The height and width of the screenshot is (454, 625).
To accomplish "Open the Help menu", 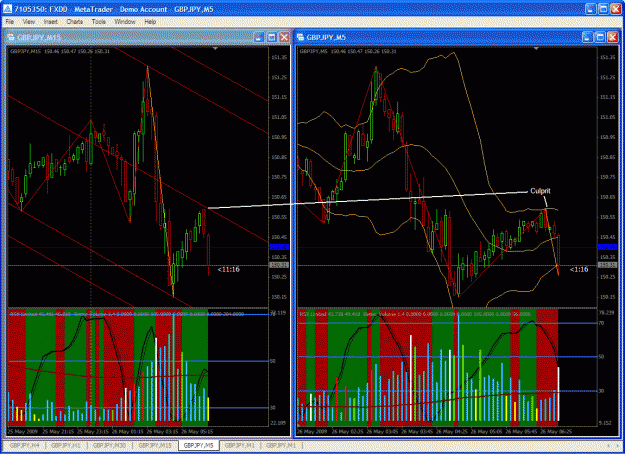I will [150, 22].
